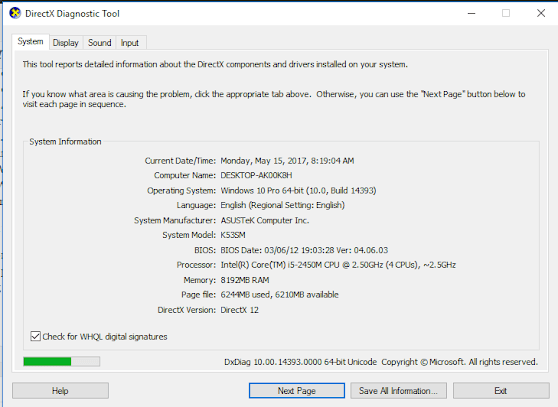Click the date Monday, May 15, 2017 value
The height and width of the screenshot is (407, 558).
coord(287,161)
